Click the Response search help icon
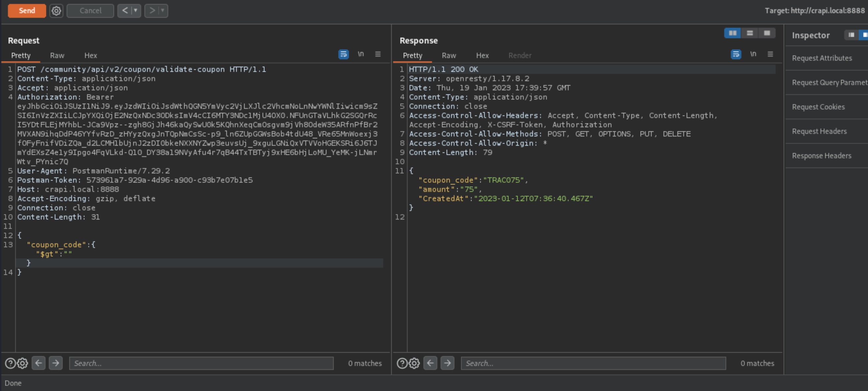The height and width of the screenshot is (391, 868). (402, 363)
